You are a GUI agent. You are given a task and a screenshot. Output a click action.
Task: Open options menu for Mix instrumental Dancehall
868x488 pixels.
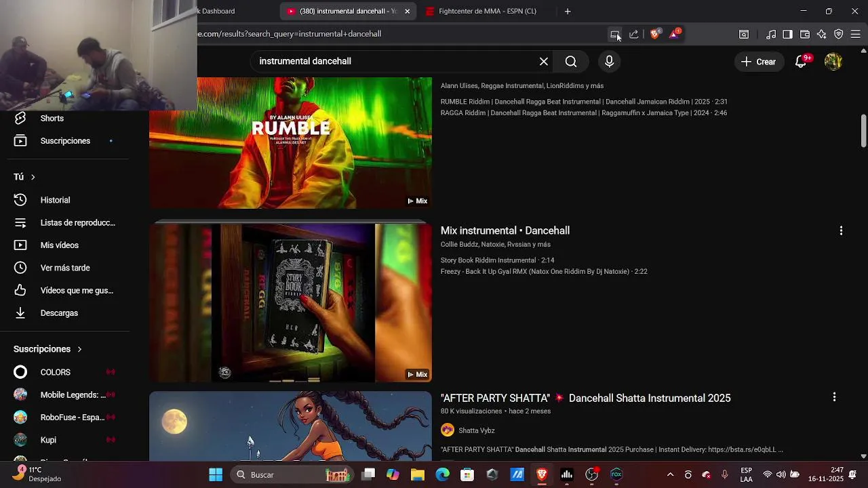pos(841,230)
